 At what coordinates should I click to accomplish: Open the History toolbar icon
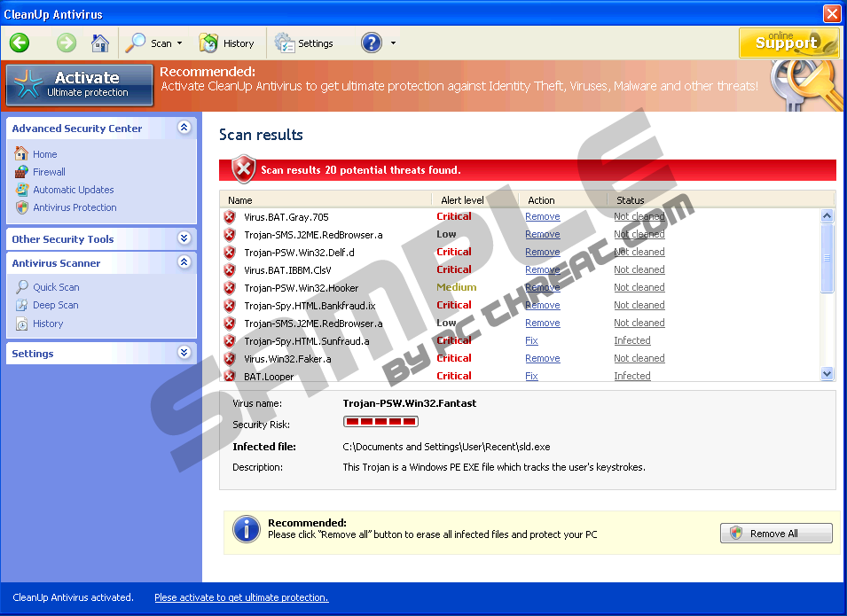click(208, 43)
